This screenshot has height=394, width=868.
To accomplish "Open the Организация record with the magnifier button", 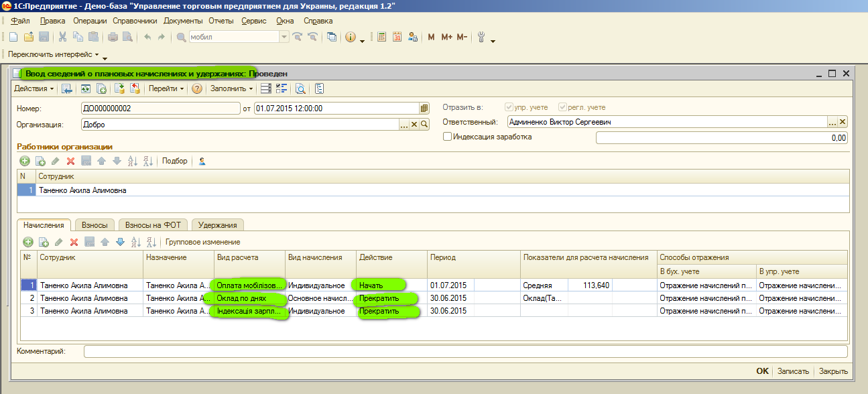I will tap(424, 124).
